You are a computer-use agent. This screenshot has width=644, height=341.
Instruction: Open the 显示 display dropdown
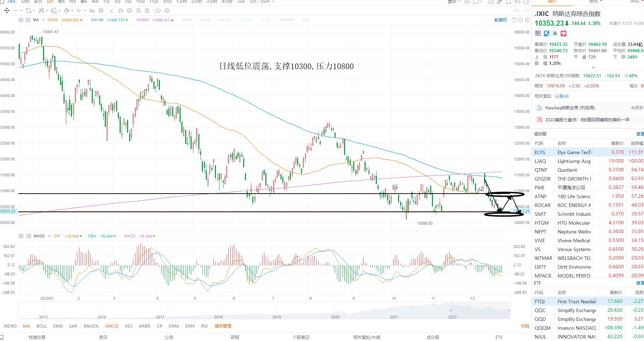click(454, 2)
